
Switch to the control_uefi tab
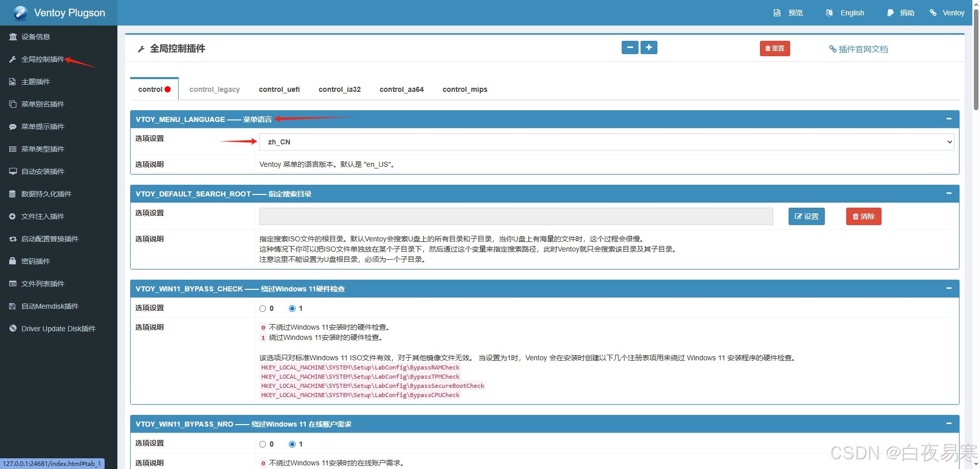tap(279, 89)
